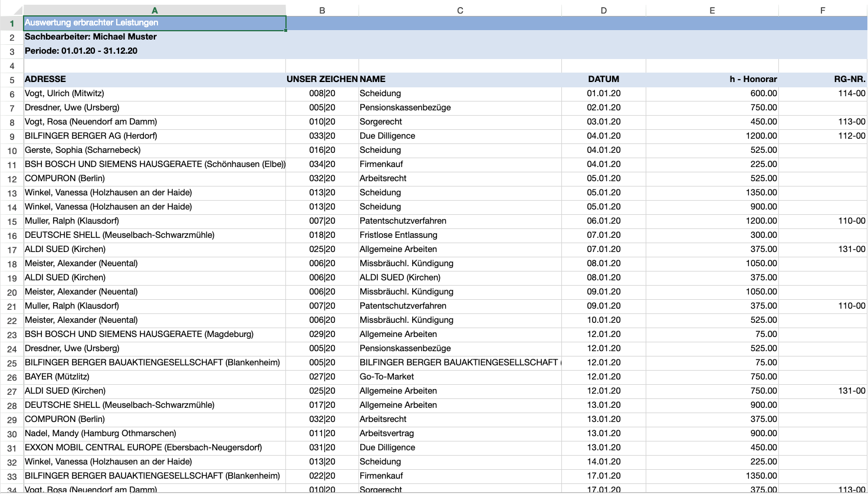
Task: Select column F header
Action: tap(823, 11)
